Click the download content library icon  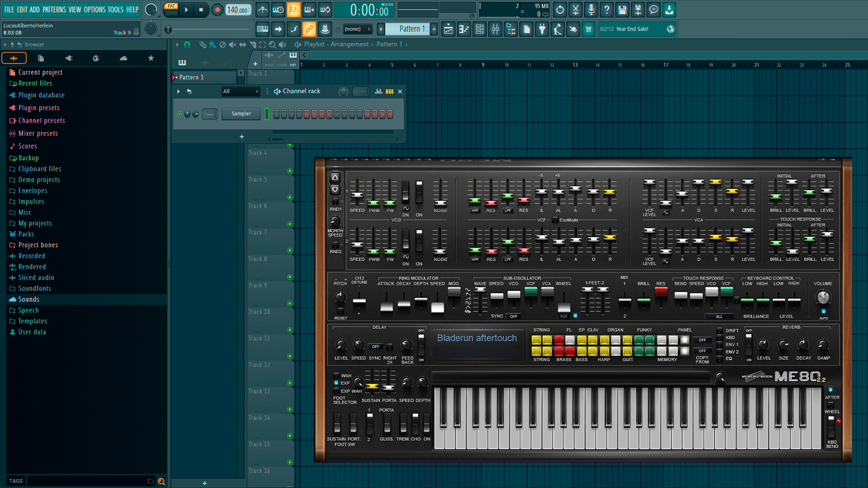(669, 10)
